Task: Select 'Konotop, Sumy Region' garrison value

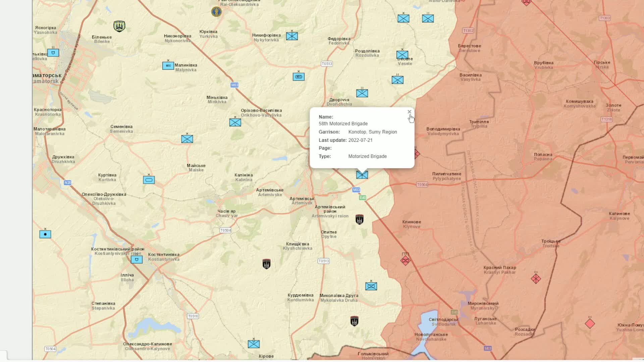Action: pos(372,132)
